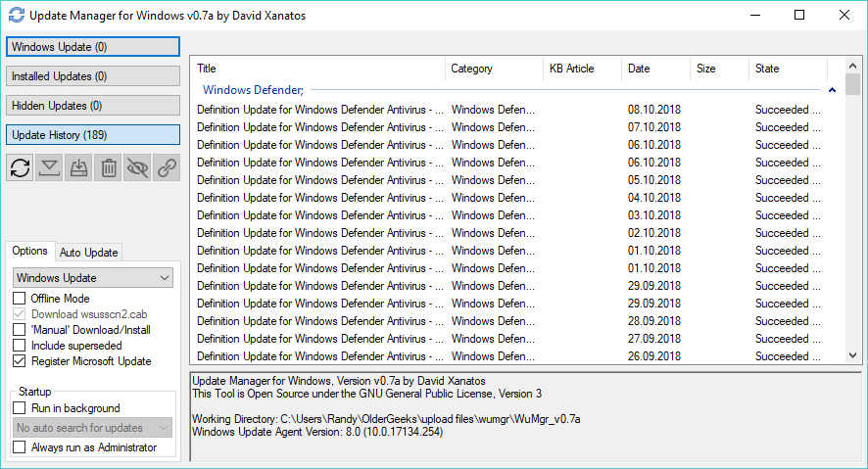This screenshot has height=469, width=868.
Task: Sort list by Date column
Action: (x=656, y=69)
